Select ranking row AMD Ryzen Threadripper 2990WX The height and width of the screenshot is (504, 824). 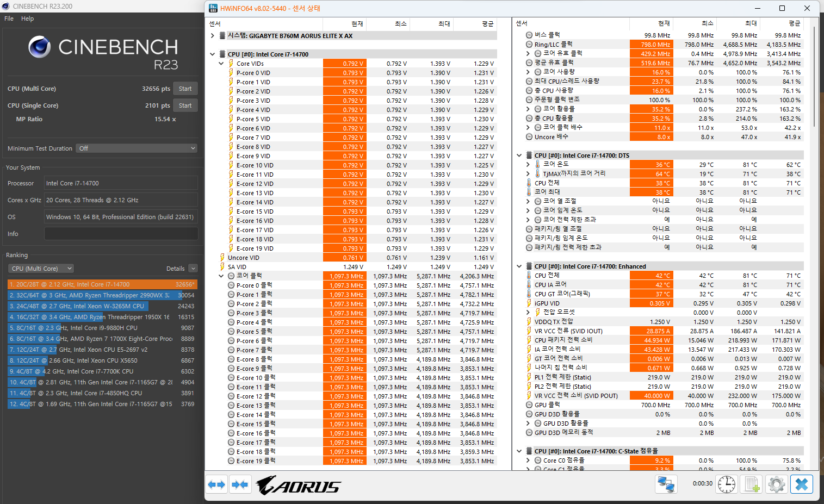(102, 295)
